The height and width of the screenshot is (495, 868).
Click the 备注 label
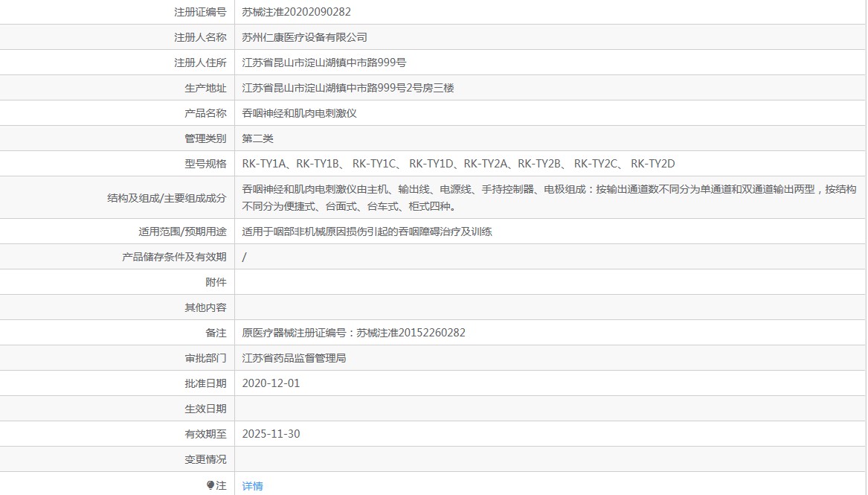[x=216, y=333]
